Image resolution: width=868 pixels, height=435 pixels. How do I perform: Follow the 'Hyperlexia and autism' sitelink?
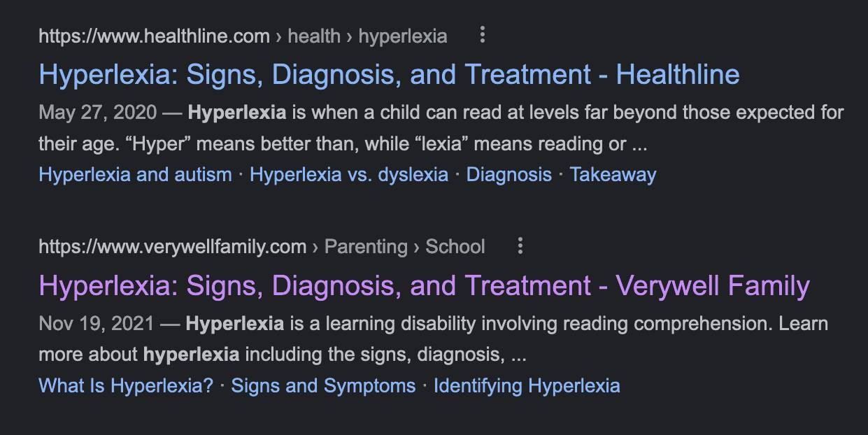coord(135,174)
